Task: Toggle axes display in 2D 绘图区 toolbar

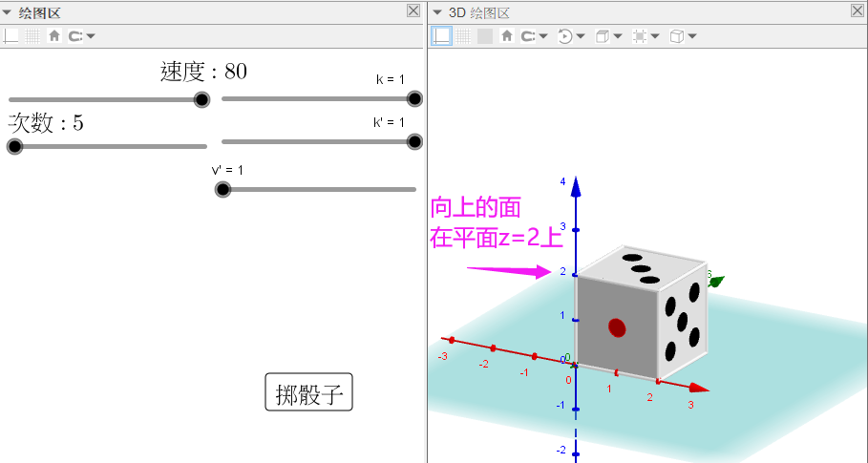Action: pos(11,36)
